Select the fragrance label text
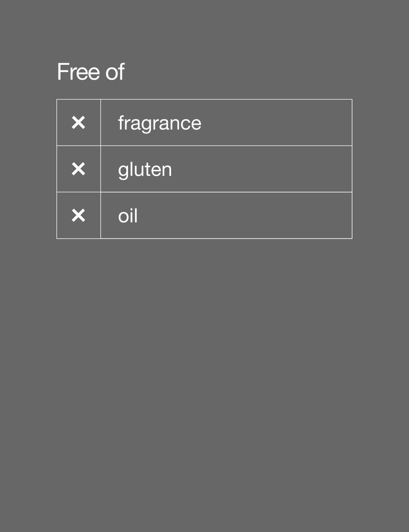The width and height of the screenshot is (409, 532). (159, 123)
